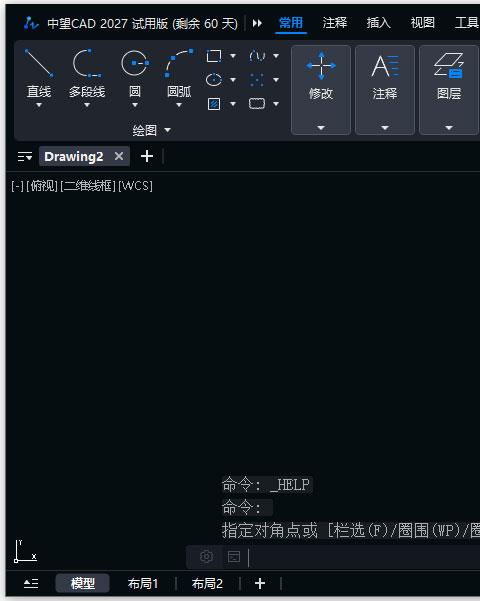This screenshot has width=480, height=601.
Task: Select the 直线 line tool
Action: click(39, 72)
